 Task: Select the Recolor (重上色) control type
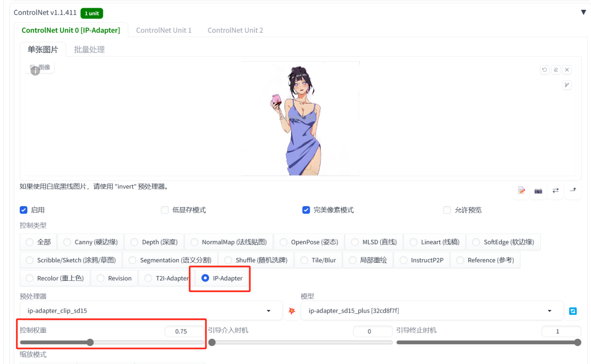point(55,278)
